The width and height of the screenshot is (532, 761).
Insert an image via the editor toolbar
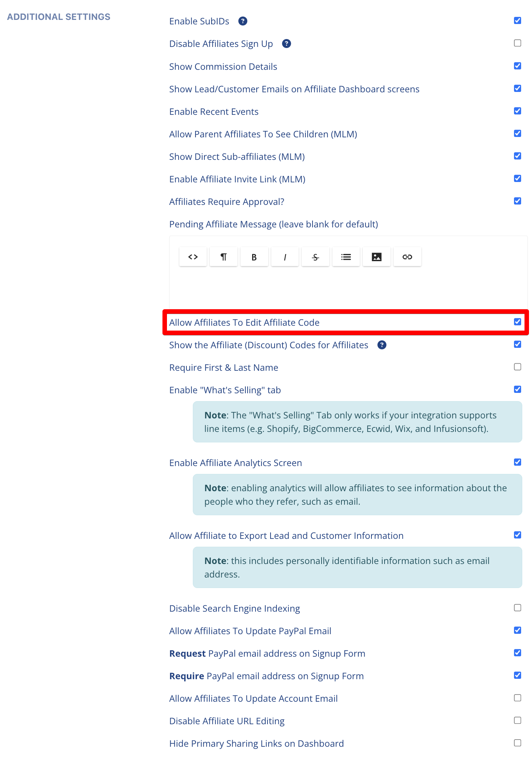click(377, 257)
